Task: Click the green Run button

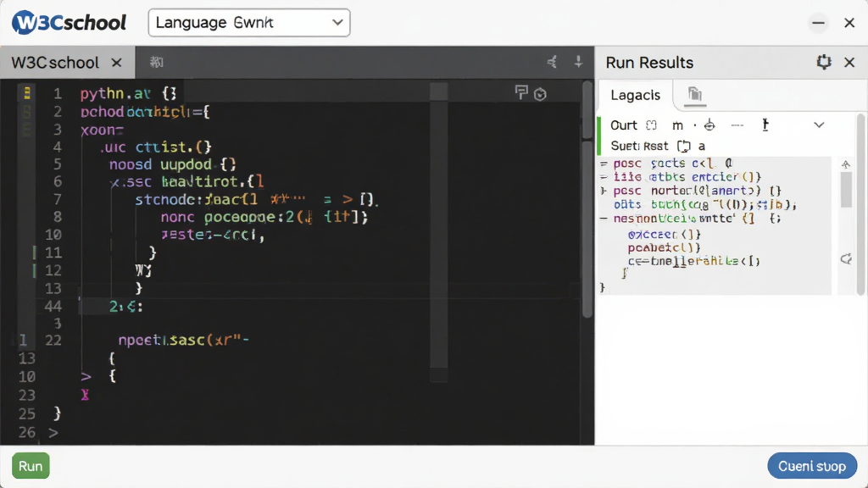Action: click(x=31, y=466)
